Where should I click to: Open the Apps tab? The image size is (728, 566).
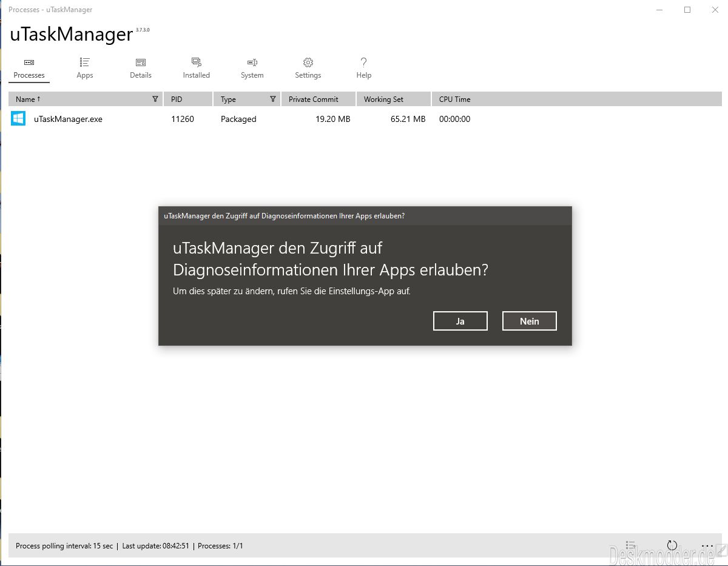click(85, 69)
